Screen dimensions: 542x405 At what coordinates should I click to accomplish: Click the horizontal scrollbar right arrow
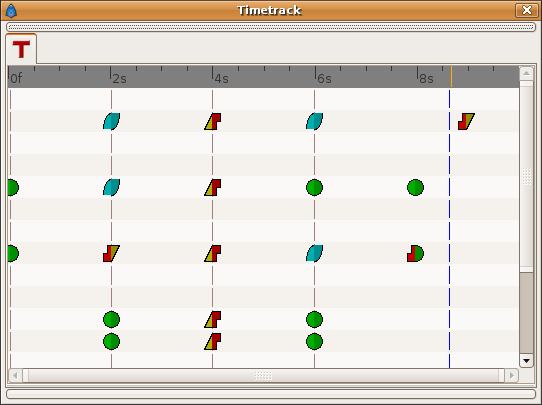click(x=511, y=375)
